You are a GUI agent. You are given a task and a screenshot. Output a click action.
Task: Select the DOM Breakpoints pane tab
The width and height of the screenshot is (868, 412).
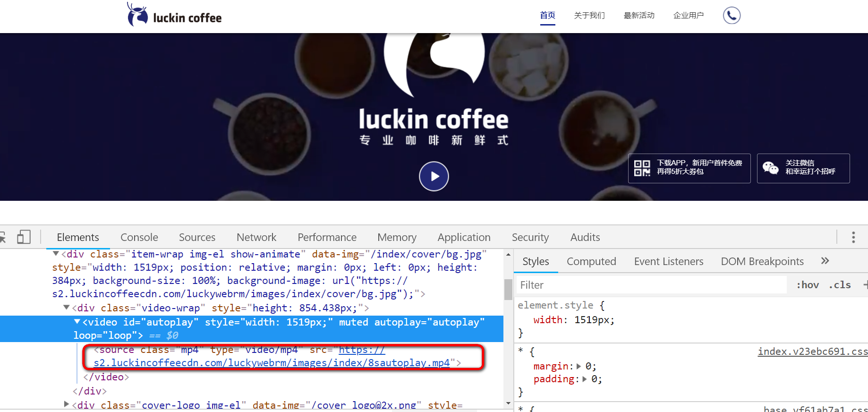pyautogui.click(x=762, y=261)
